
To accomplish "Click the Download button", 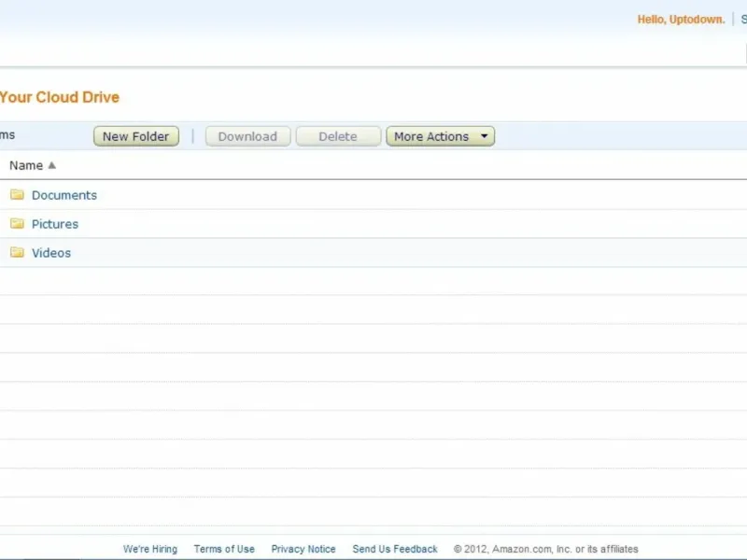I will 247,136.
